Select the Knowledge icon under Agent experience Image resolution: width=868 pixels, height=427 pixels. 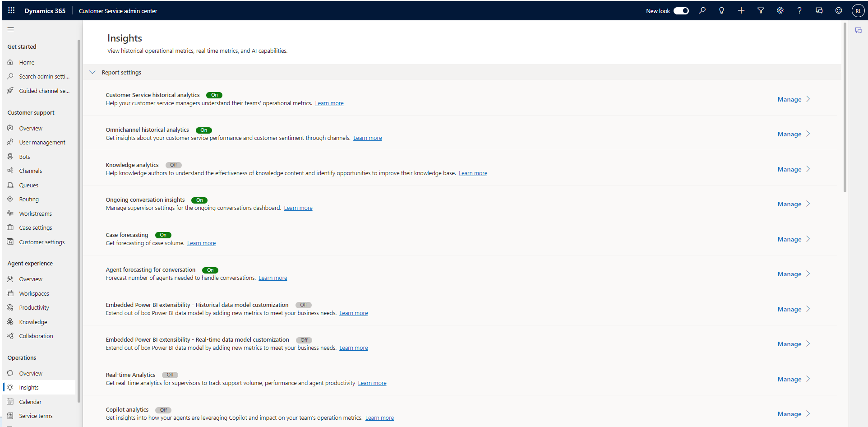point(10,321)
